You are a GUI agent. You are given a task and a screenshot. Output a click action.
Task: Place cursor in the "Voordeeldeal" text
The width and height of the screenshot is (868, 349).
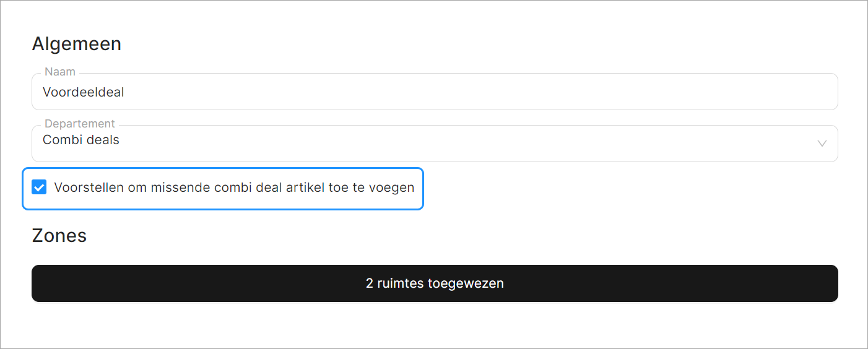84,92
